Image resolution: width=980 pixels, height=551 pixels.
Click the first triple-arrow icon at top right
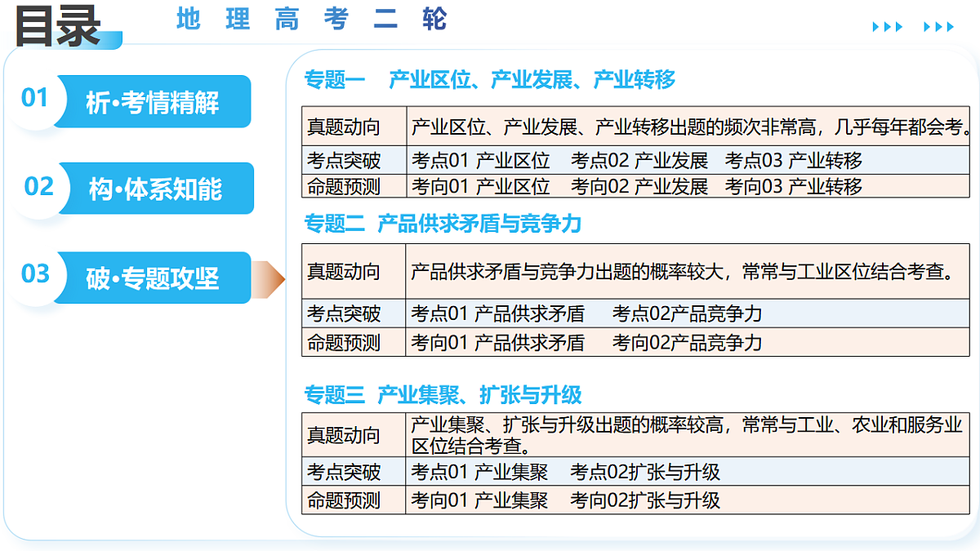click(x=887, y=27)
